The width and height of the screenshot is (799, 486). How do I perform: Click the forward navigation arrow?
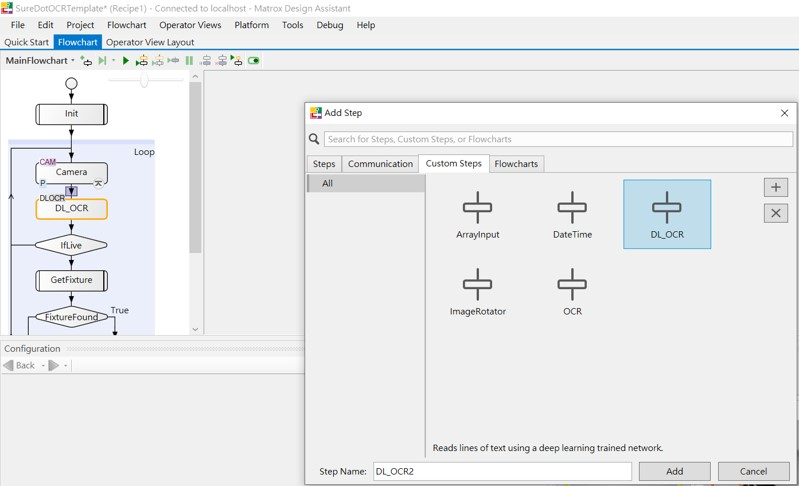click(54, 365)
